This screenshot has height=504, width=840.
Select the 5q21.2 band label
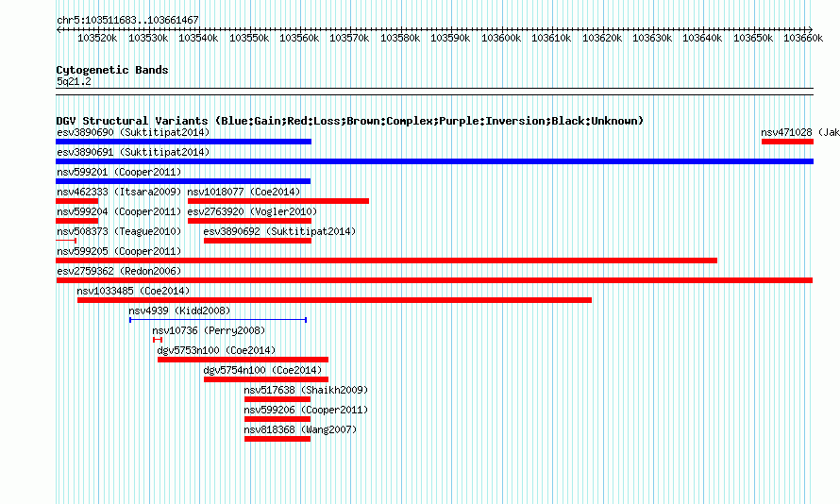(74, 81)
